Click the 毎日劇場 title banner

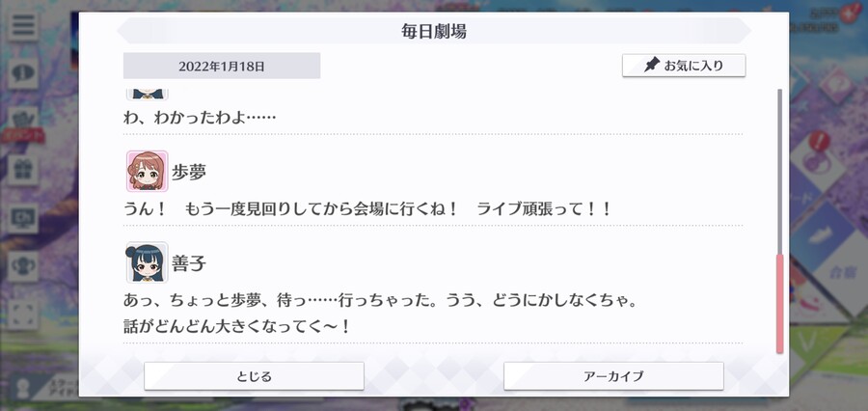point(434,31)
